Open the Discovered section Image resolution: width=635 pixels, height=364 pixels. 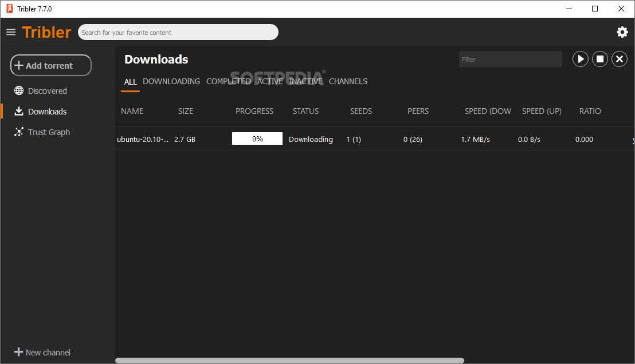point(48,90)
